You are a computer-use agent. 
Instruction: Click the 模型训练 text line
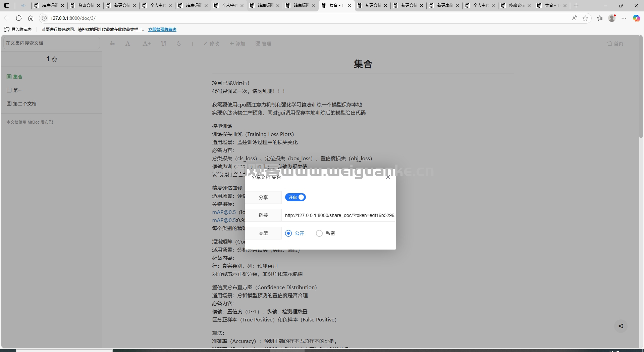coord(222,126)
